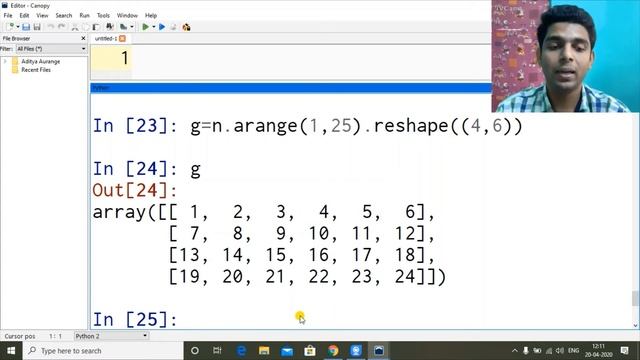640x360 pixels.
Task: Open the Python 2 language dropdown
Action: point(111,336)
